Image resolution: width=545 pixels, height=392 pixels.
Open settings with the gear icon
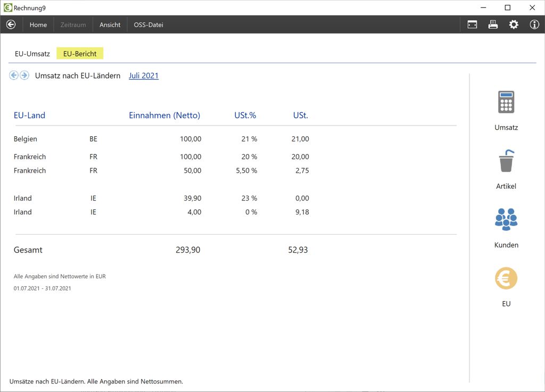point(514,24)
